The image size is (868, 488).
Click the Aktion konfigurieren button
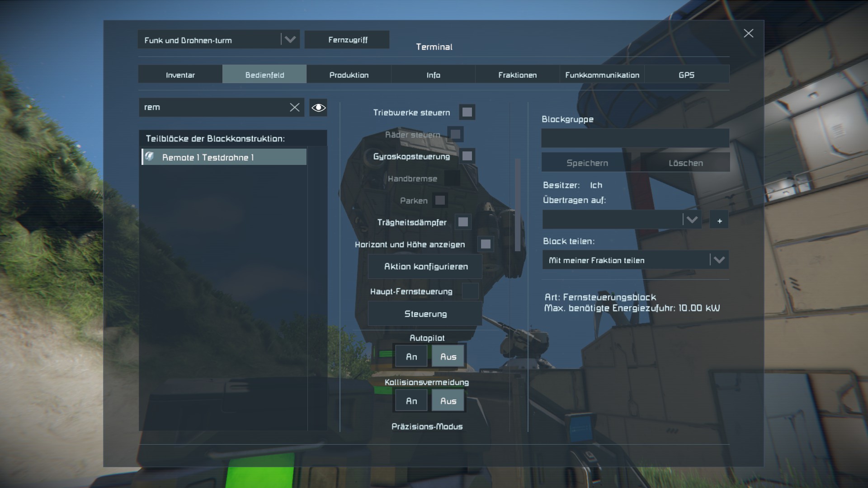pyautogui.click(x=425, y=267)
